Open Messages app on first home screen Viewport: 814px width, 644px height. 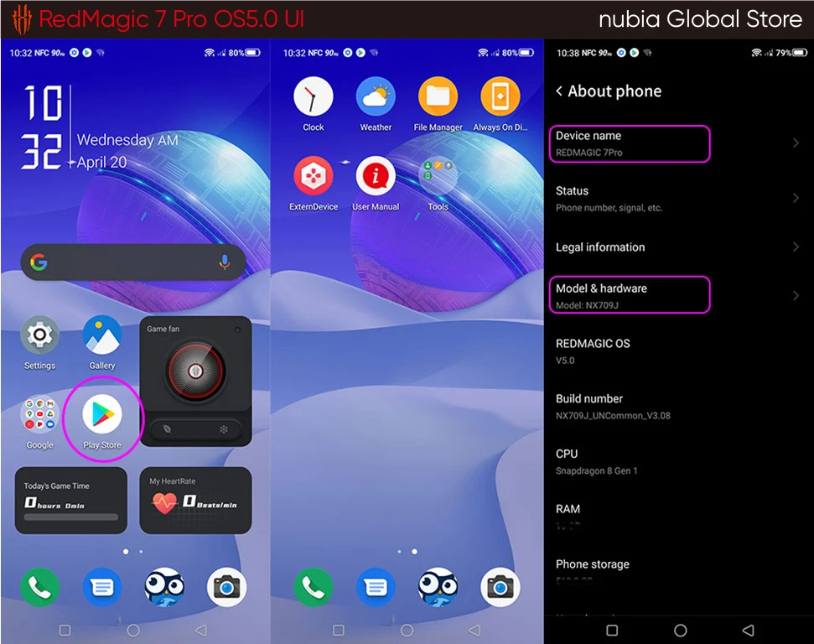point(101,587)
